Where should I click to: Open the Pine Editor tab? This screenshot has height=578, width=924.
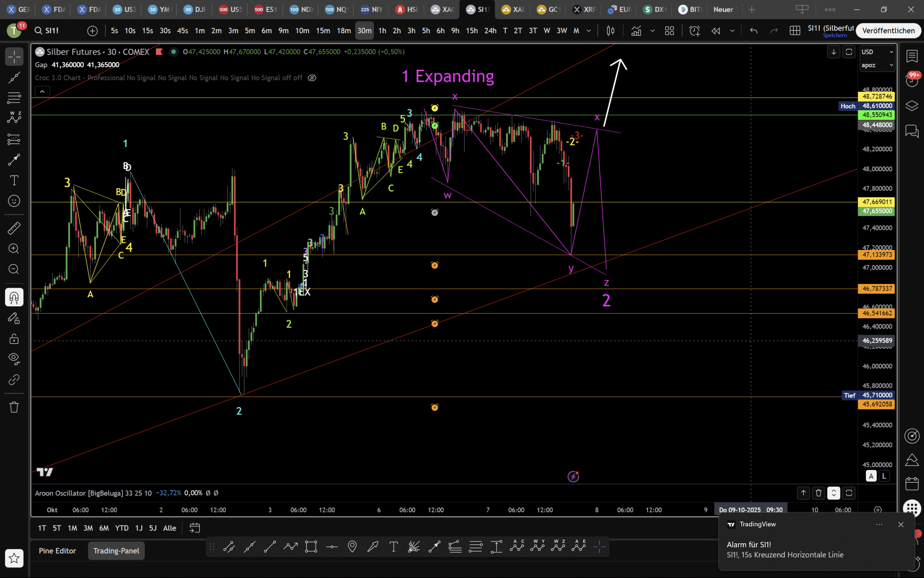[x=57, y=551]
